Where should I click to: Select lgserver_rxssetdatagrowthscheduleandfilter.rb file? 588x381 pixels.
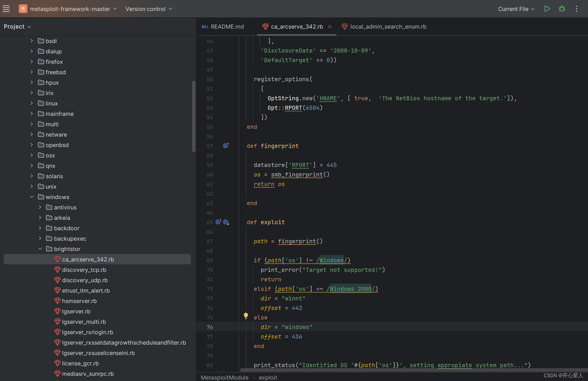coord(124,342)
